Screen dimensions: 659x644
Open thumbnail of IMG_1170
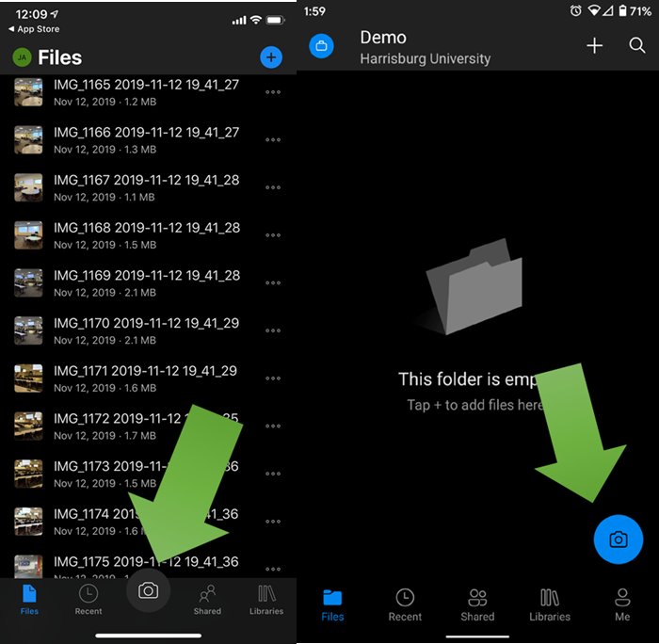[28, 330]
